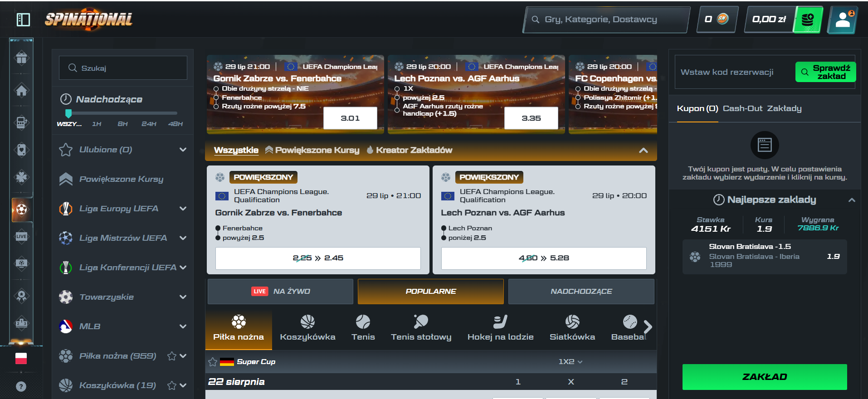Click the green deposit coins icon
The width and height of the screenshot is (868, 399).
pos(808,19)
